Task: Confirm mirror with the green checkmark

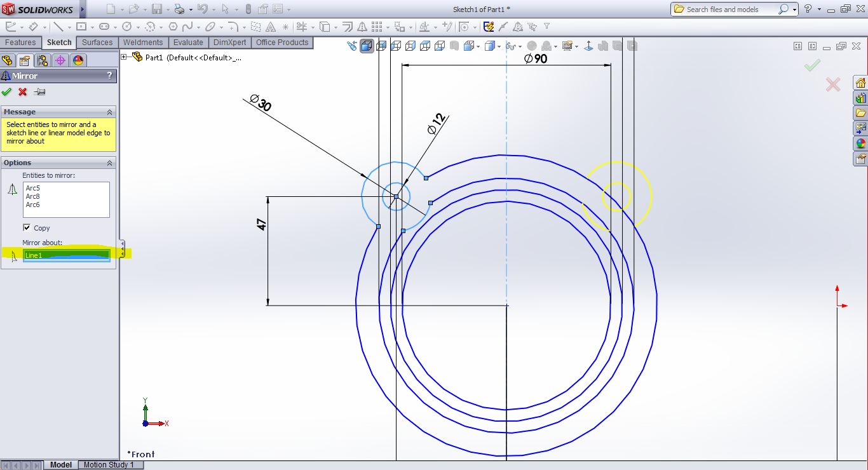Action: click(x=6, y=91)
